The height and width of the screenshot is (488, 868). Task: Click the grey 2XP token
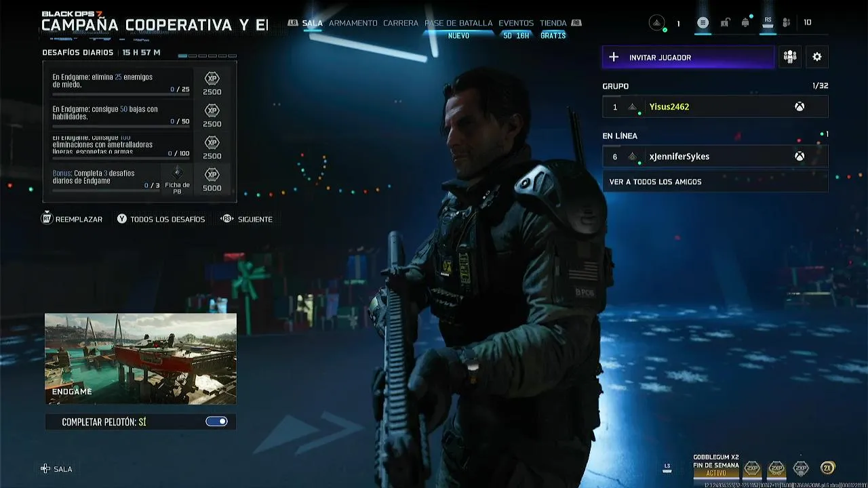(x=801, y=468)
